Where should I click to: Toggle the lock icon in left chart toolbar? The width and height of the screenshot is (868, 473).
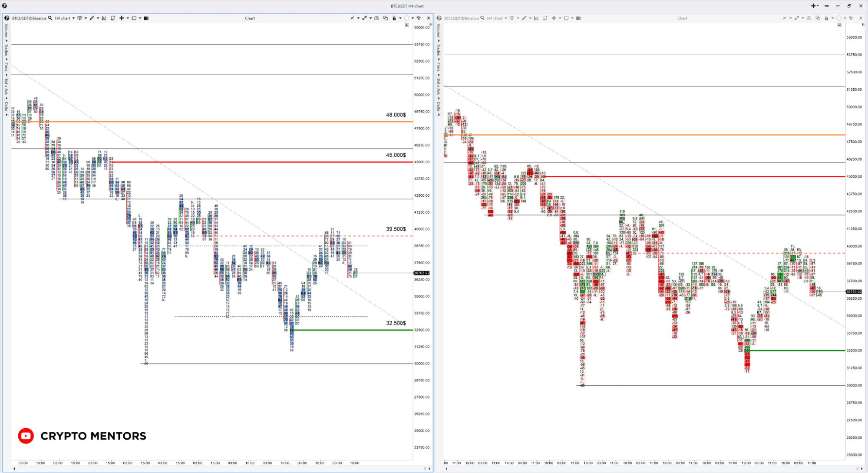point(394,18)
